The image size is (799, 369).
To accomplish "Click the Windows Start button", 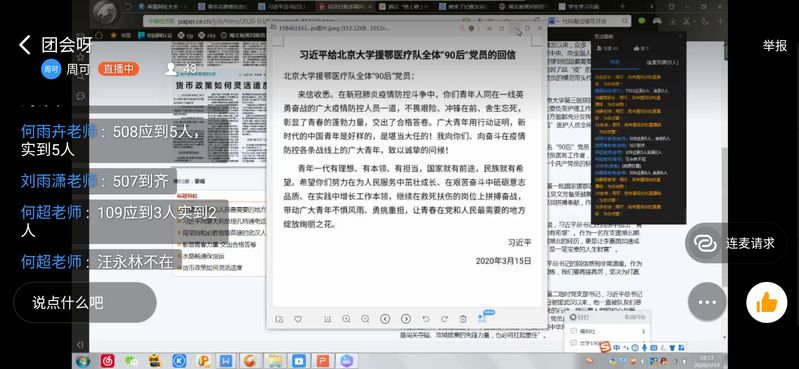I will point(83,361).
